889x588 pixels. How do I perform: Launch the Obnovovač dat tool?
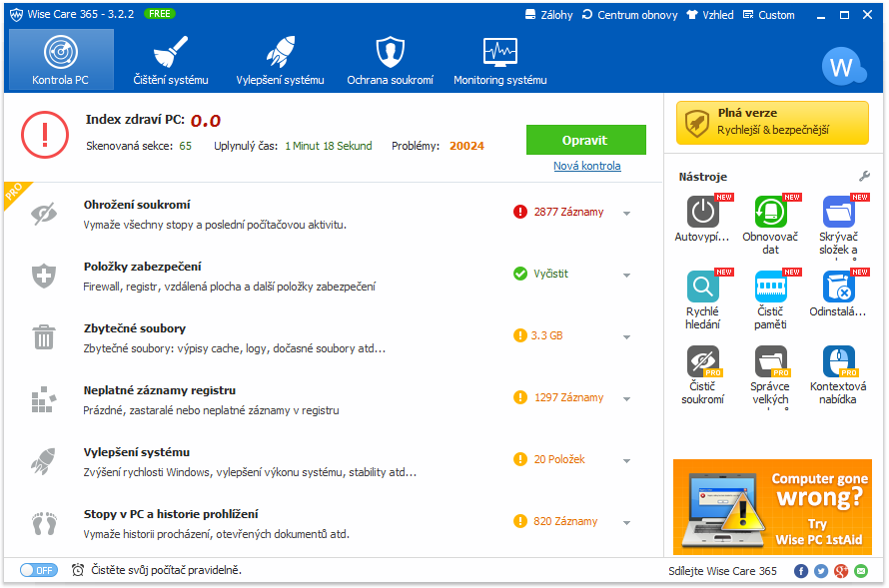coord(770,212)
